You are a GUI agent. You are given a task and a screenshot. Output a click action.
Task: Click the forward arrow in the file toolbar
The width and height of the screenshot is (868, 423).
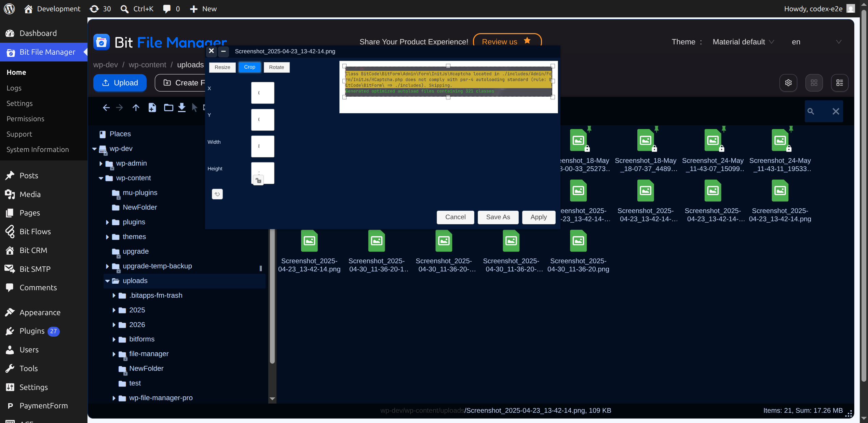pos(119,108)
